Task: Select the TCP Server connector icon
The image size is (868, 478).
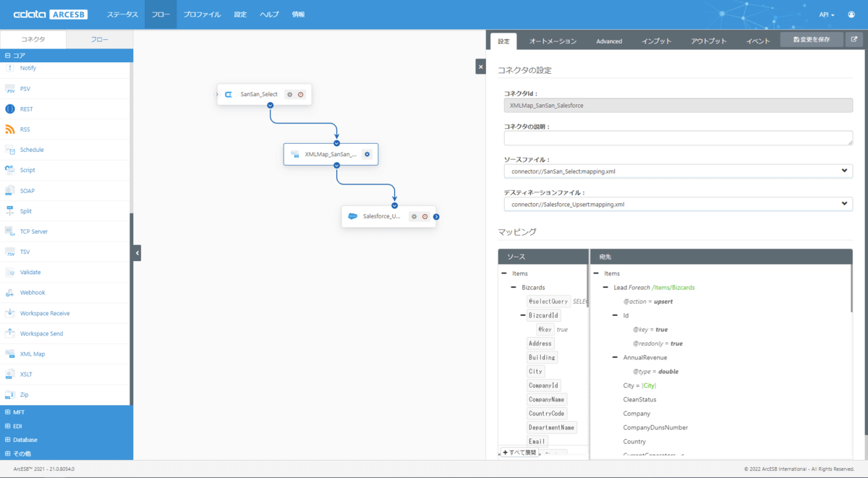Action: tap(10, 231)
